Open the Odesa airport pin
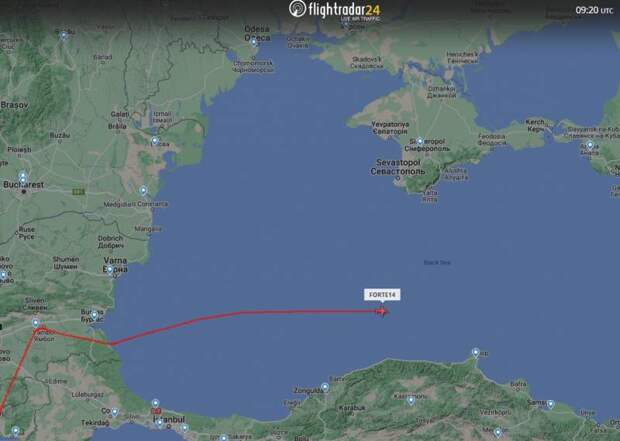This screenshot has height=441, width=620. [x=254, y=42]
